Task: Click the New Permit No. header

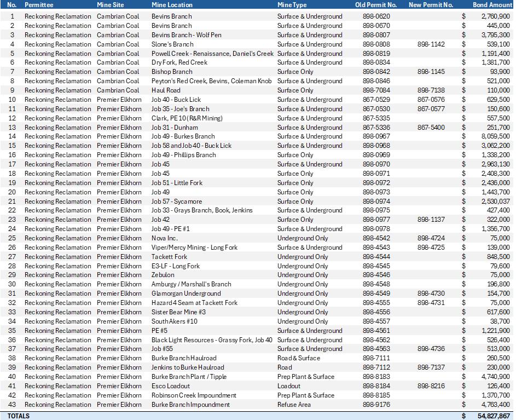Action: pyautogui.click(x=431, y=5)
